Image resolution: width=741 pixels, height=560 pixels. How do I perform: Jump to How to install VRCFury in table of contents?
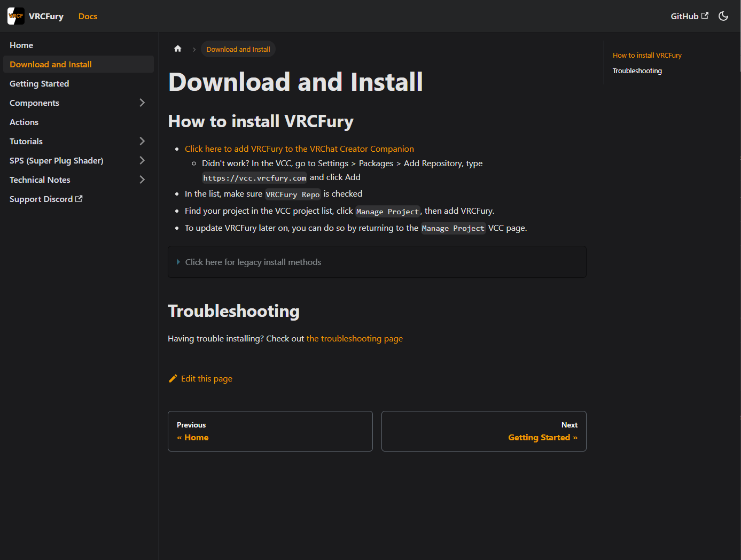(647, 55)
